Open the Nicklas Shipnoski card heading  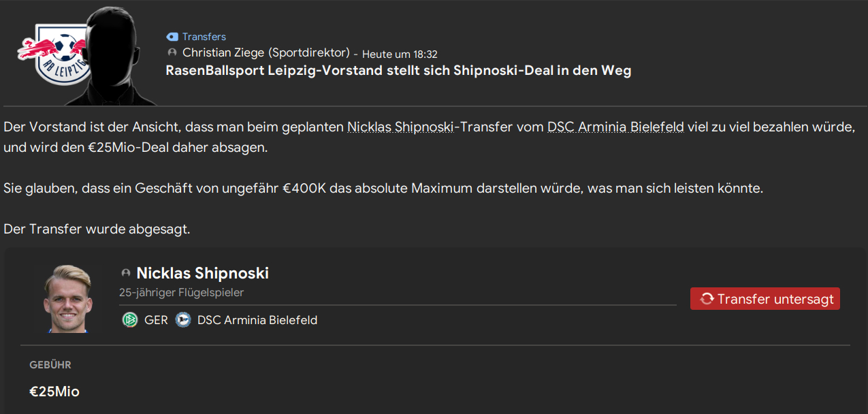[202, 273]
